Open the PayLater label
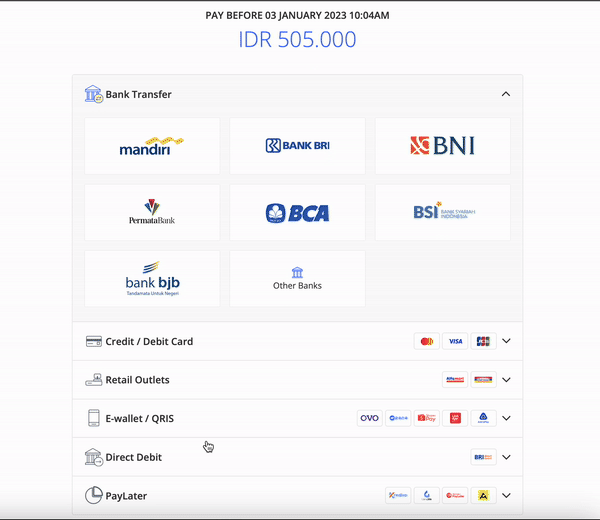600x520 pixels. pos(126,496)
